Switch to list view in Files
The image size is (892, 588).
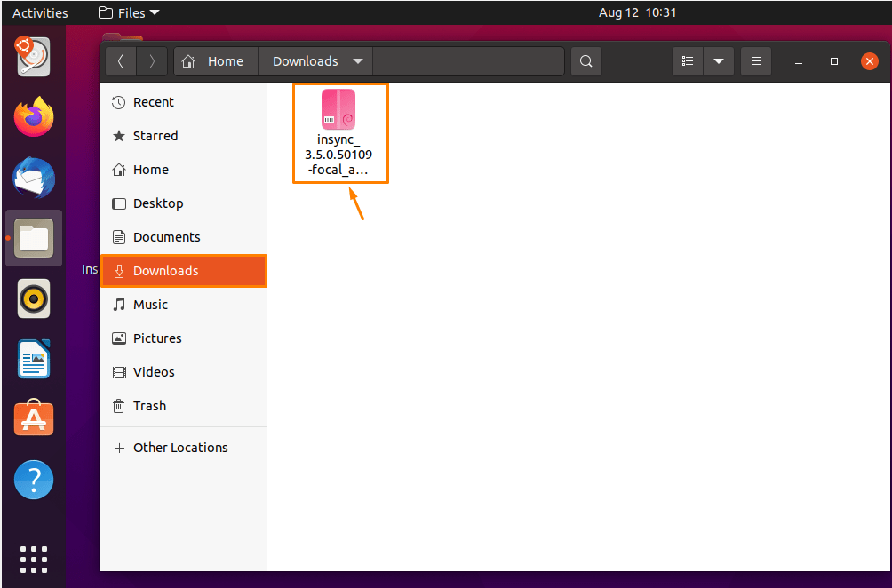(687, 60)
